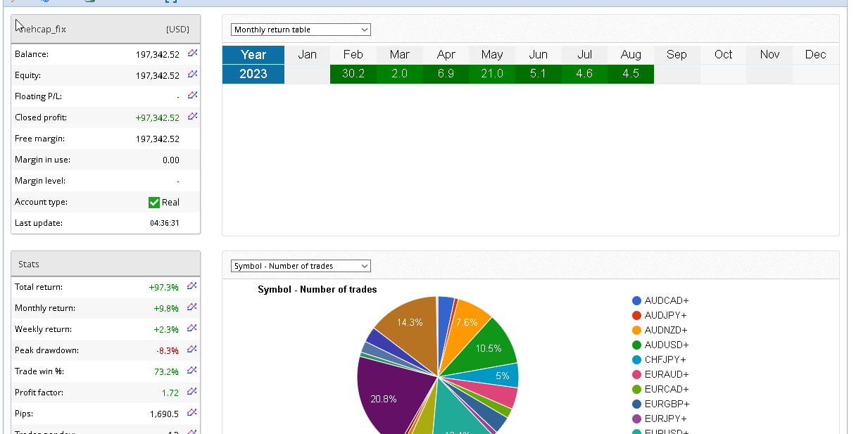This screenshot has width=868, height=434.
Task: Click the Equity row chart icon
Action: coord(192,75)
